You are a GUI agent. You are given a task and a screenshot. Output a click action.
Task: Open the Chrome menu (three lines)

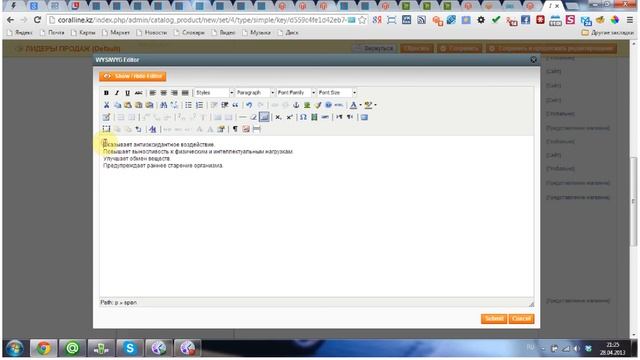pos(630,20)
